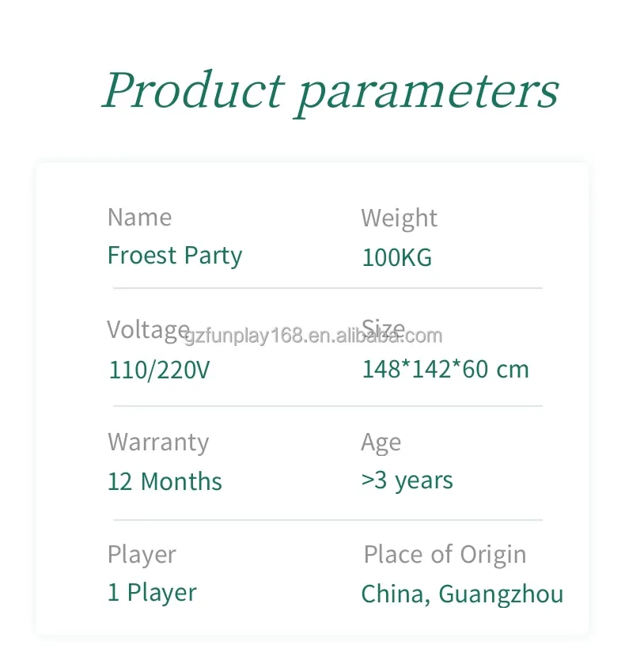Viewport: 625px width, 672px height.
Task: Click the Player field label
Action: point(142,555)
